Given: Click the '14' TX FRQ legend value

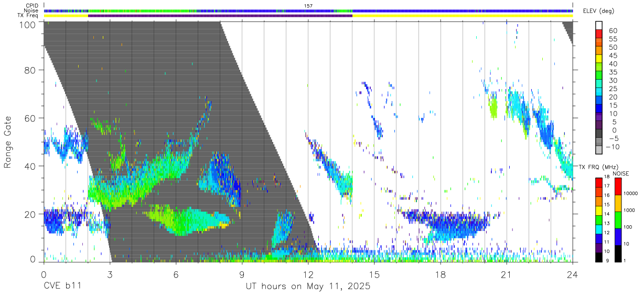Looking at the screenshot, I should [606, 215].
